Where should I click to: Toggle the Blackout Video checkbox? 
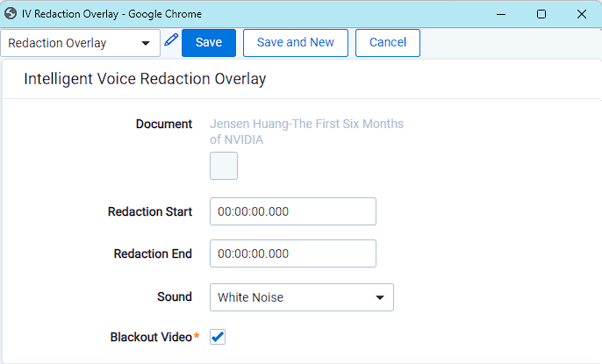[219, 337]
